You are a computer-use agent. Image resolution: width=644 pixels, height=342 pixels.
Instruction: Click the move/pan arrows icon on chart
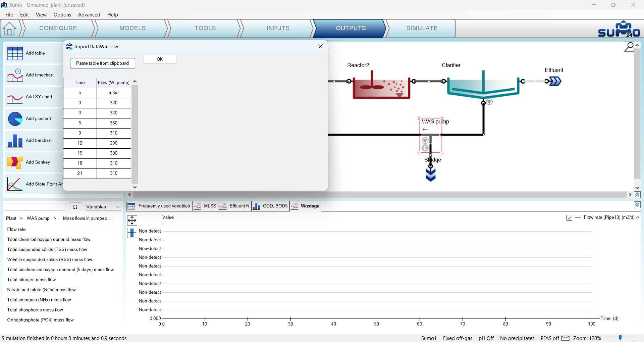[x=132, y=220]
